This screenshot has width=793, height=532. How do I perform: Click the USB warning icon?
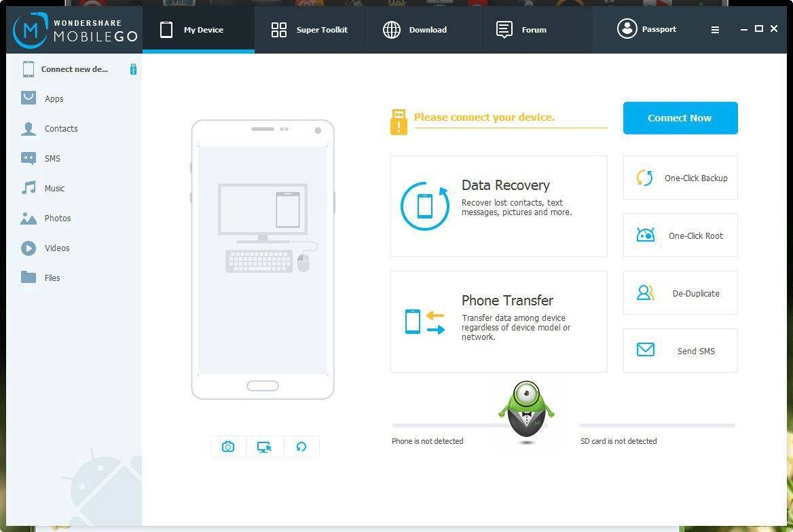(399, 122)
